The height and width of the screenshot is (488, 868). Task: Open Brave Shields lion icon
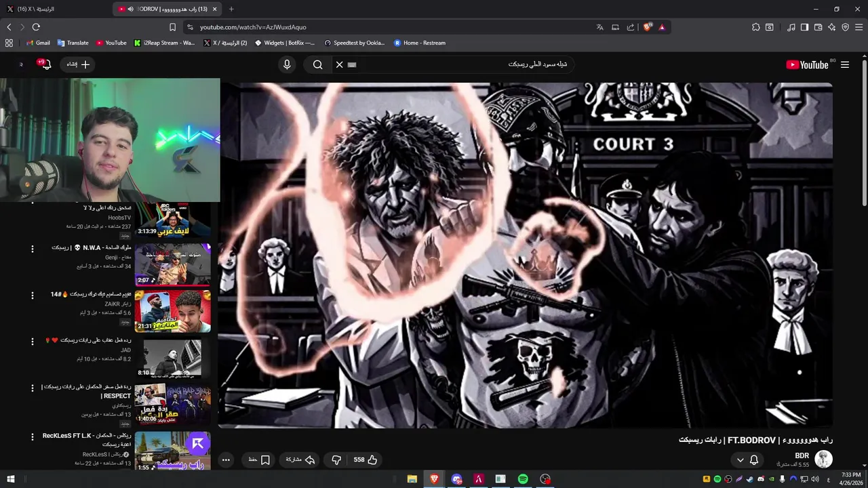[x=648, y=27]
